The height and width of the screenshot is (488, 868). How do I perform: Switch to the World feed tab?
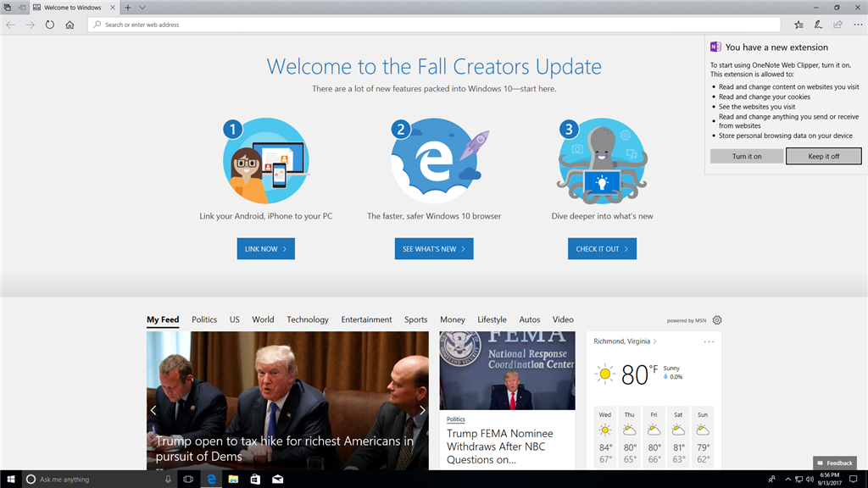pos(263,319)
